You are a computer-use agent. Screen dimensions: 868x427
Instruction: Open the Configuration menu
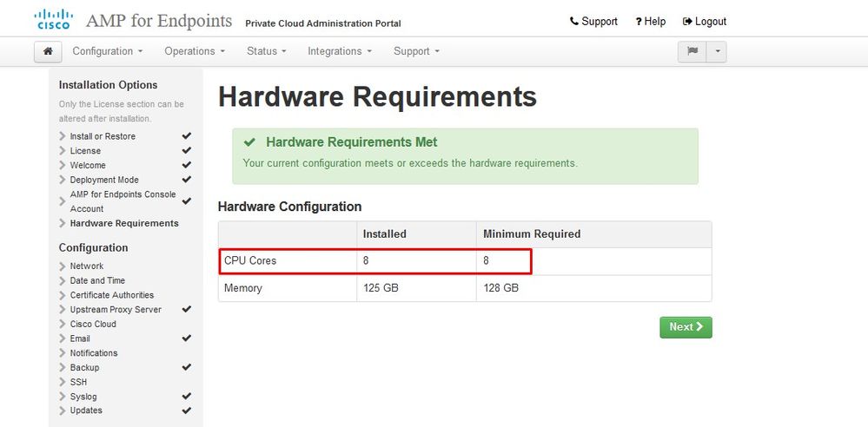tap(108, 51)
